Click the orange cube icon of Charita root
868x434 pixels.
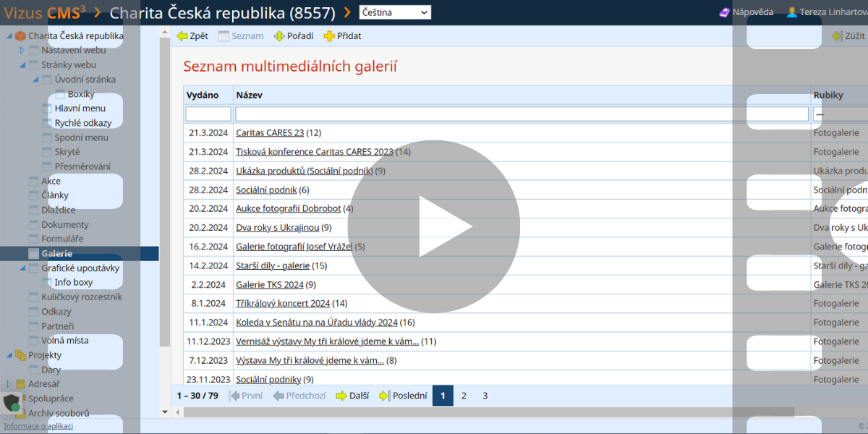(20, 36)
